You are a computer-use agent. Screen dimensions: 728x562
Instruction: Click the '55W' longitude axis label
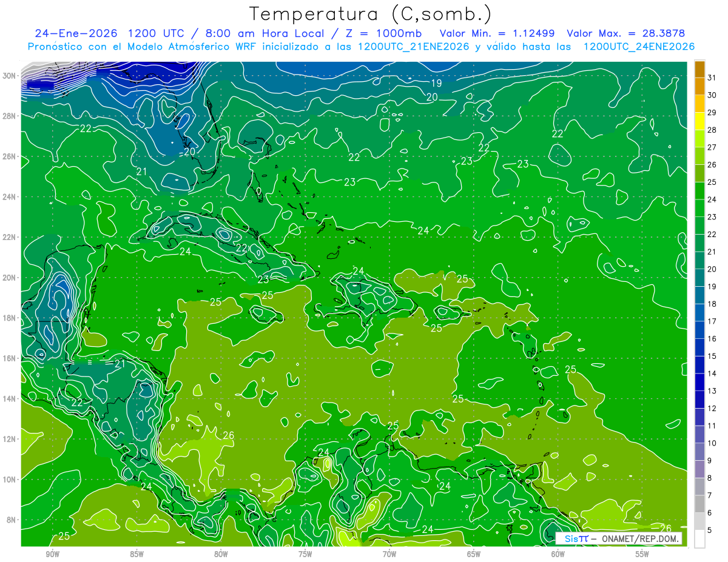[x=642, y=554]
